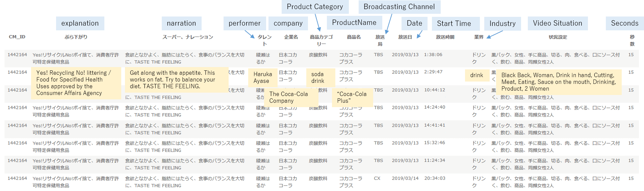This screenshot has width=644, height=191.
Task: Click the 'Video Situation' label
Action: 558,23
